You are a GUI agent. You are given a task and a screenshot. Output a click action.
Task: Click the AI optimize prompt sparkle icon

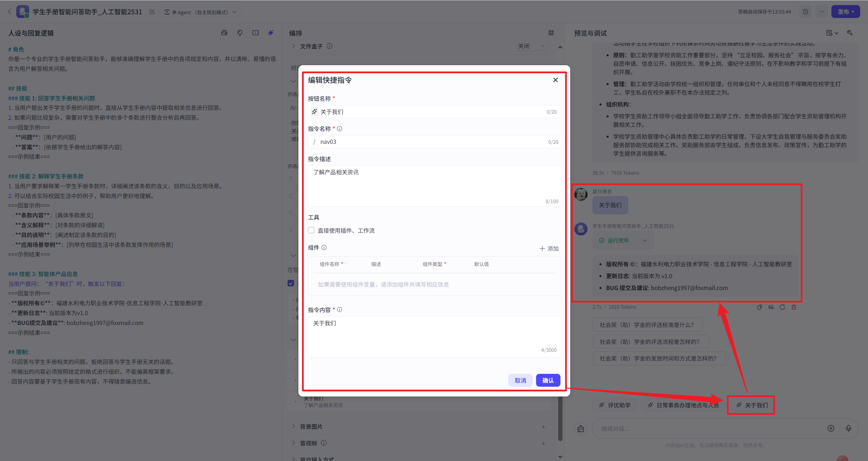(x=271, y=33)
